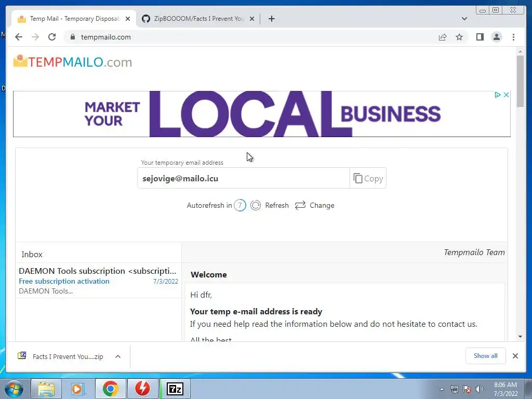
Task: Click the address bar URL tempmailo.com
Action: [x=105, y=37]
